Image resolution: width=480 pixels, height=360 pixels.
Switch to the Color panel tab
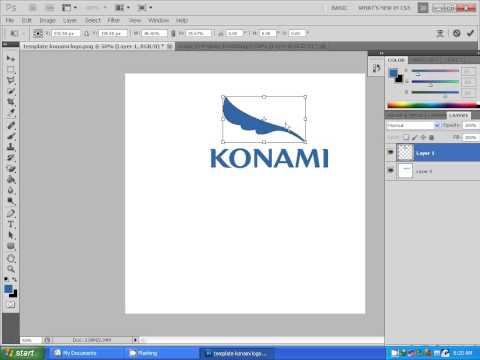pos(396,60)
